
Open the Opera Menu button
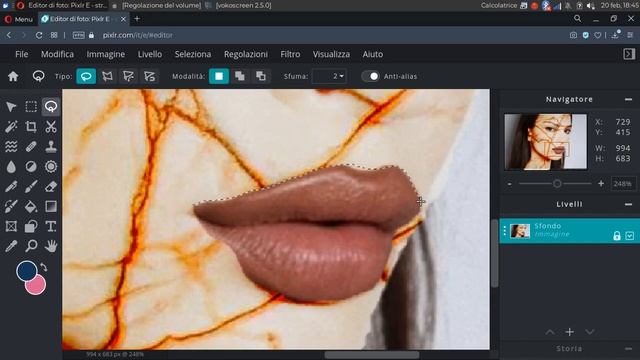[x=19, y=19]
